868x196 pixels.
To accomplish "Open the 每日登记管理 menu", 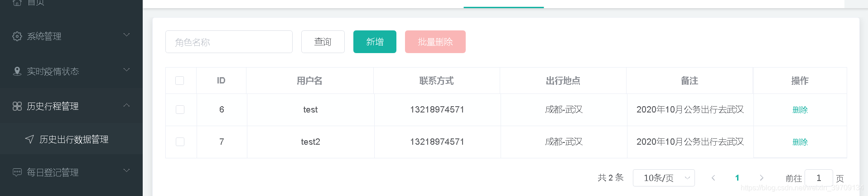I will pos(53,172).
